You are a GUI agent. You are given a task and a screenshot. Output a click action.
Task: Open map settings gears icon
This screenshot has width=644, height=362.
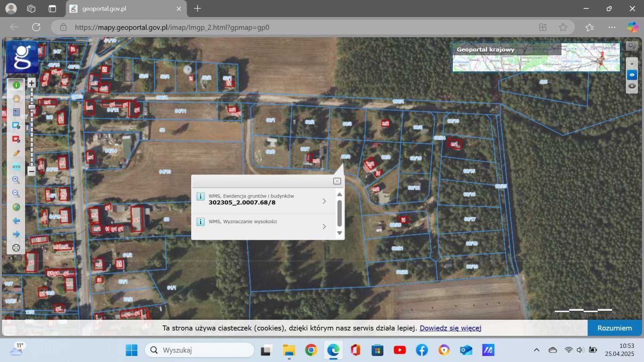(631, 46)
